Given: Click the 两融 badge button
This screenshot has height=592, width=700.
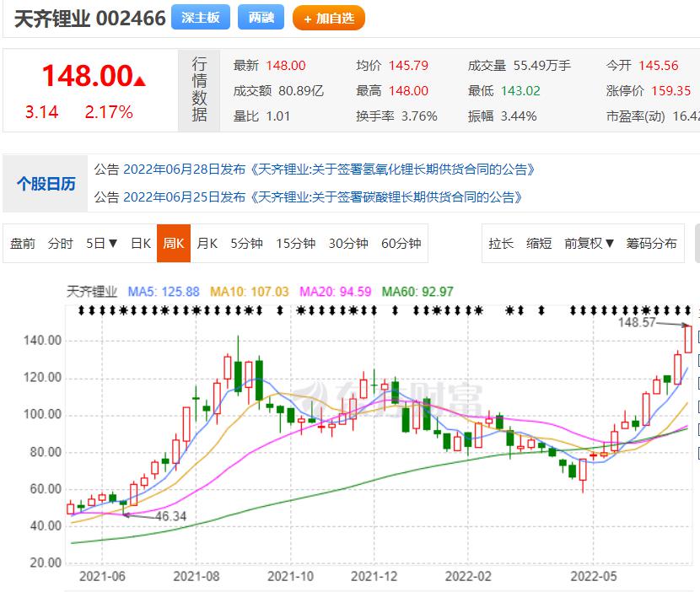Looking at the screenshot, I should click(261, 18).
